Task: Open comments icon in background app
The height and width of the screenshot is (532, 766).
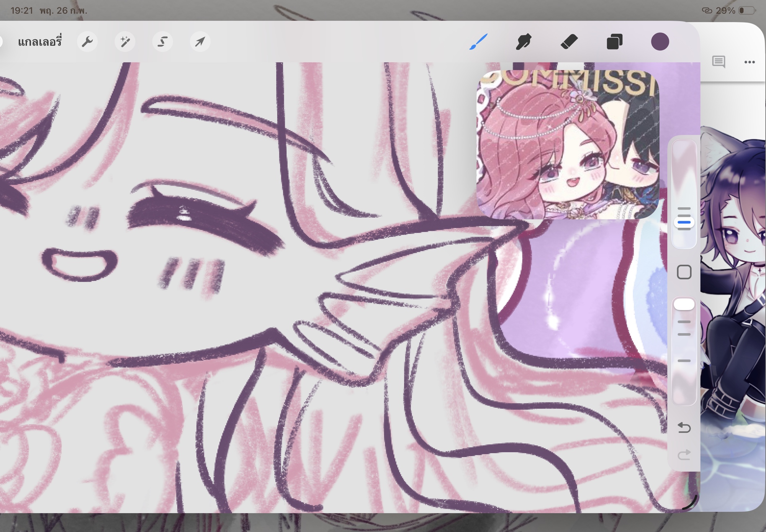Action: coord(719,62)
